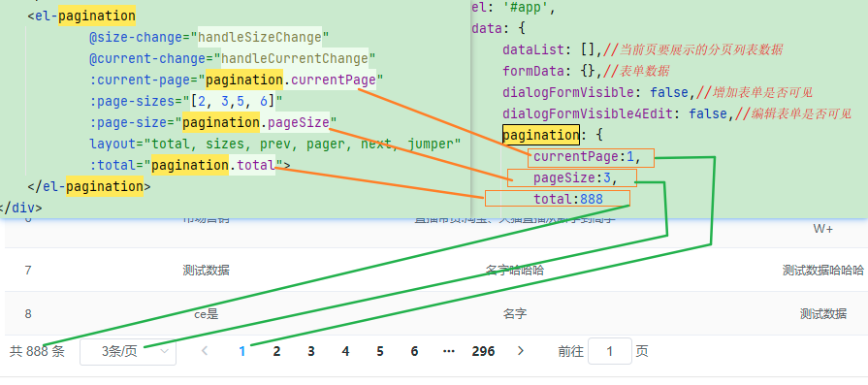The image size is (868, 385).
Task: Click total:888 in data object
Action: point(568,199)
